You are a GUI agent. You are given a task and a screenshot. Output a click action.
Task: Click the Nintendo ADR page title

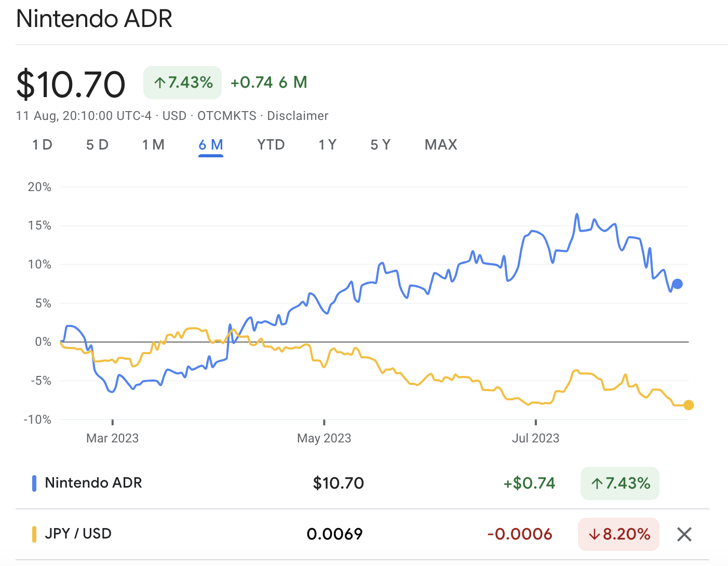tap(95, 19)
